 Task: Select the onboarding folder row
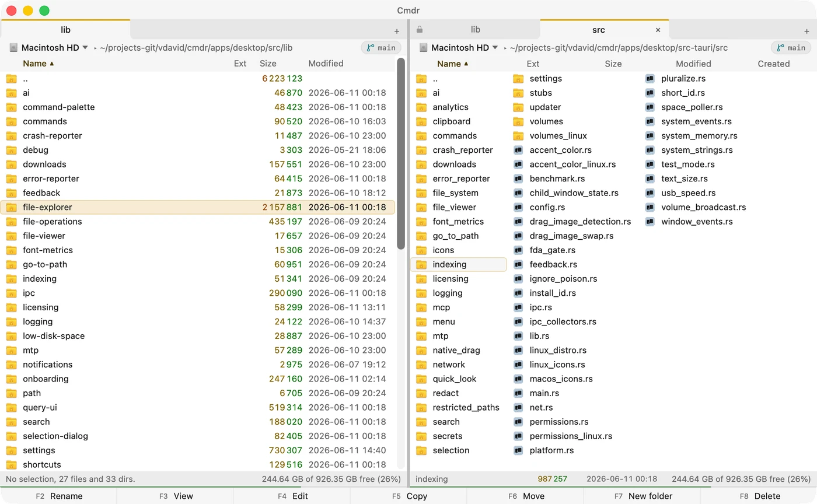click(197, 379)
